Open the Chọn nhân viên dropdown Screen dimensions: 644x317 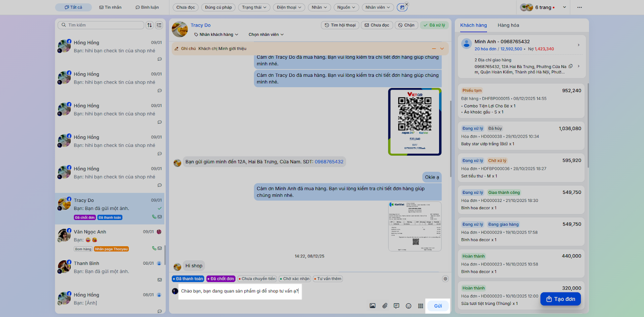(266, 35)
